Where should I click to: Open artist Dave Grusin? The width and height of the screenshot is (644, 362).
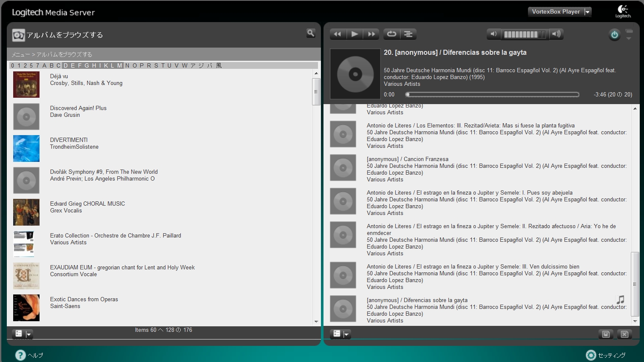pos(65,115)
